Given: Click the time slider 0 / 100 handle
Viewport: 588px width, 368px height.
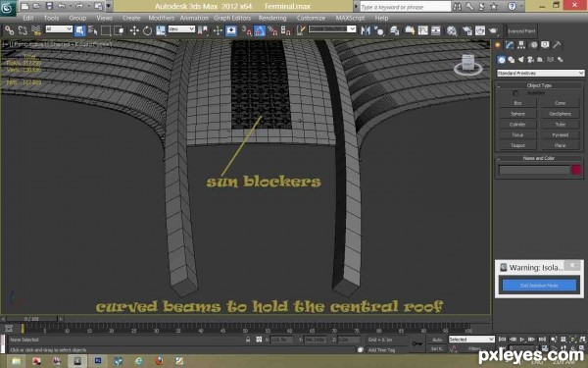Looking at the screenshot, I should 31,319.
